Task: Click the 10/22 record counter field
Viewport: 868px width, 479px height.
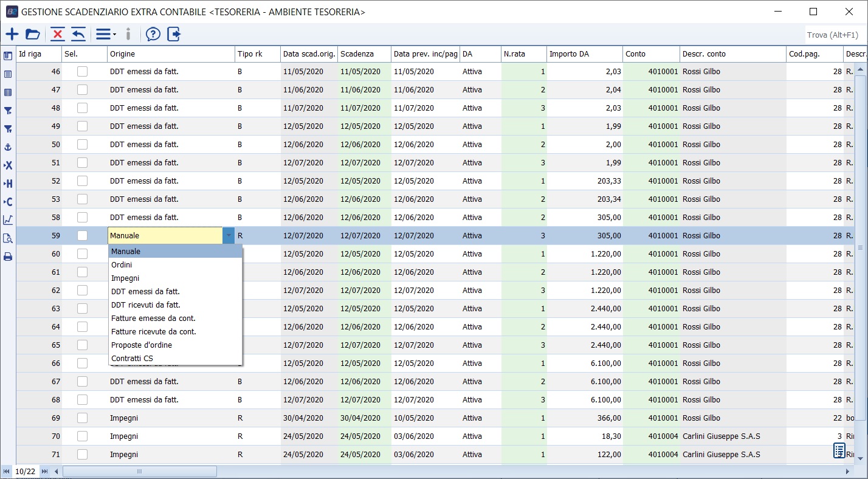Action: 26,471
